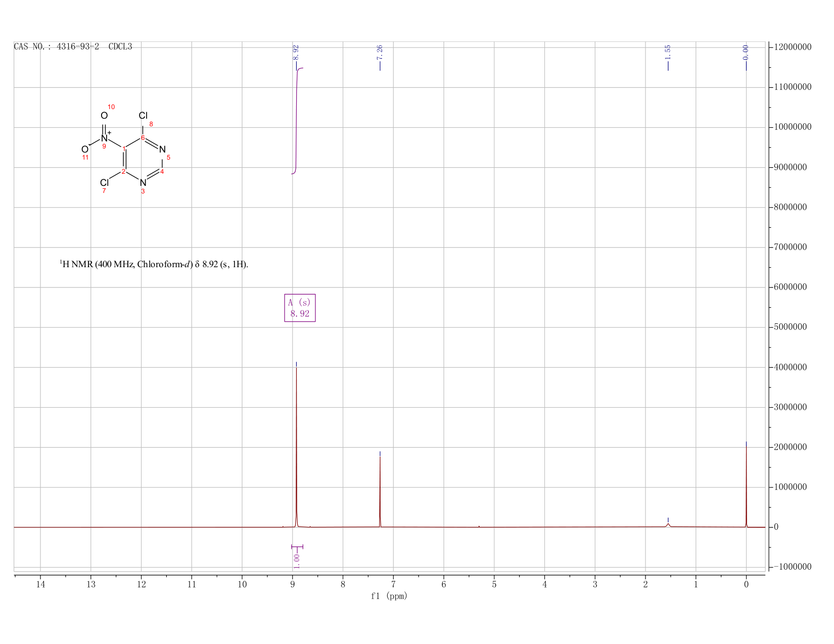The height and width of the screenshot is (644, 834).
Task: Click the nitro oxygen O labeled 11
Action: tap(85, 150)
